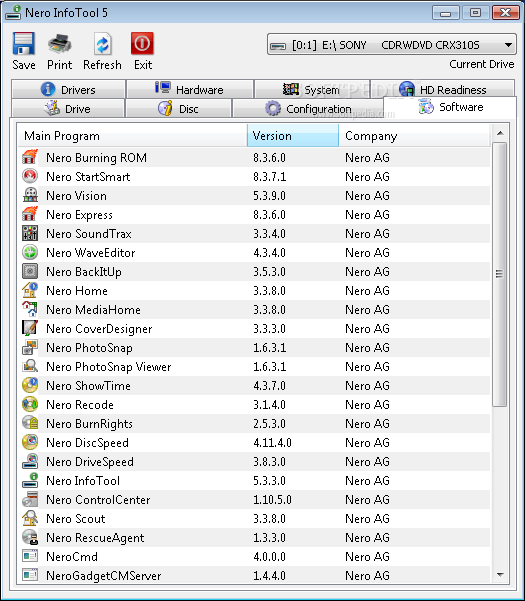
Task: Click the Print printer icon
Action: tap(59, 44)
